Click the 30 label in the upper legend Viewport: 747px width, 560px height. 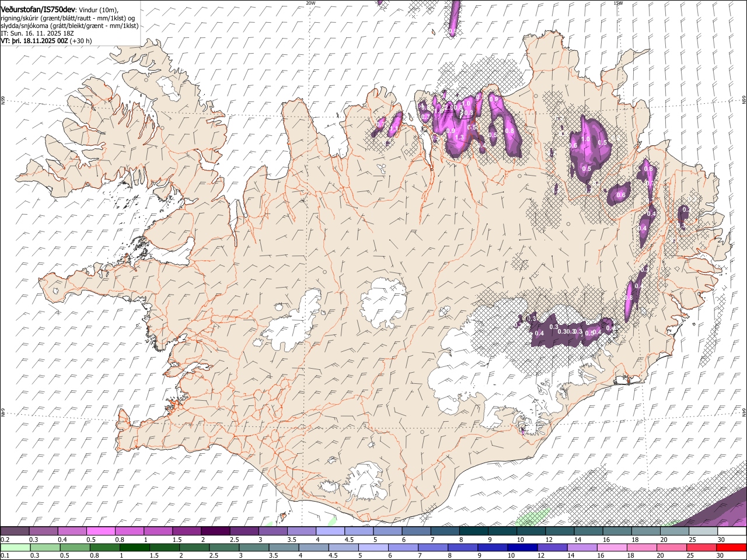click(x=721, y=540)
